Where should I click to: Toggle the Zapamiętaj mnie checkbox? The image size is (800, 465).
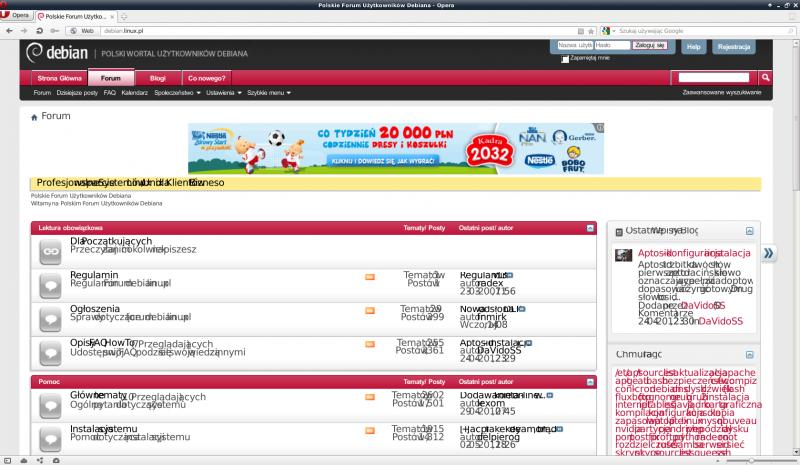(x=565, y=58)
